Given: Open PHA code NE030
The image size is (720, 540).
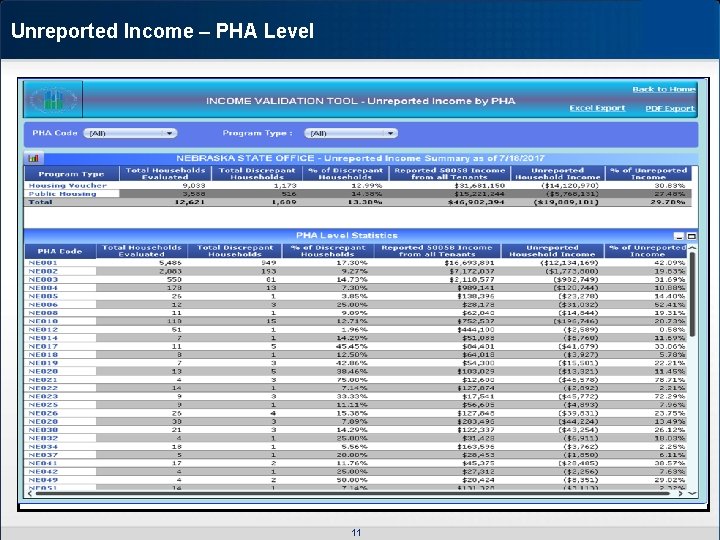Looking at the screenshot, I should coord(43,430).
